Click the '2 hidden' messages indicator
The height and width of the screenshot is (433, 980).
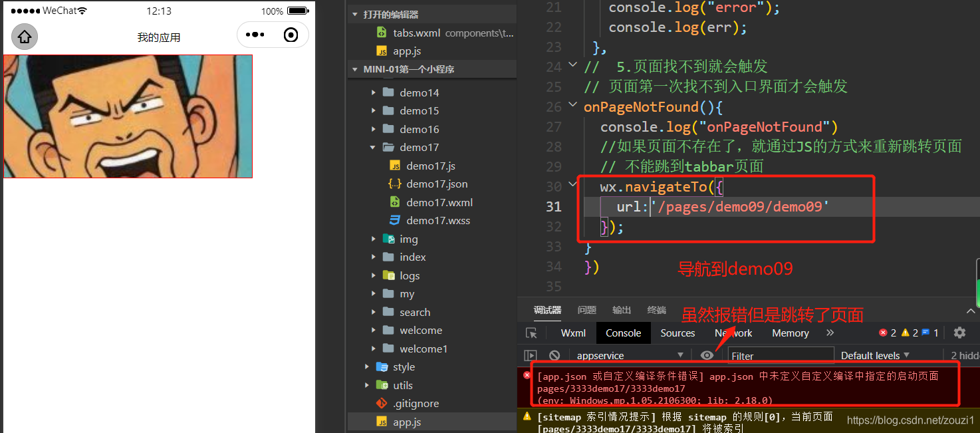[x=965, y=356]
